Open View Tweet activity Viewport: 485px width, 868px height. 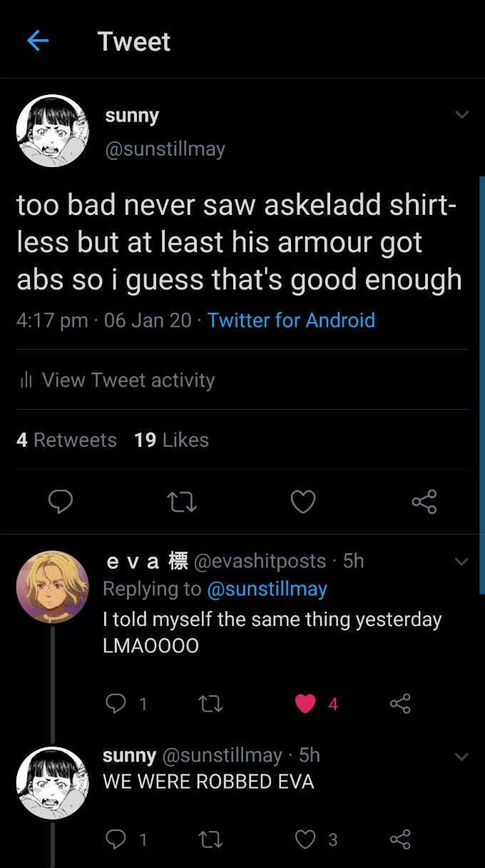click(117, 380)
